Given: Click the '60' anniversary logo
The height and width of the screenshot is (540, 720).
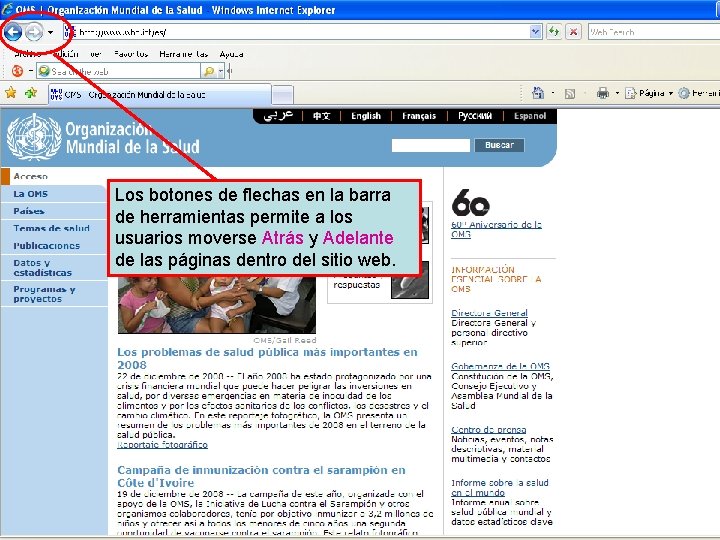Looking at the screenshot, I should [471, 202].
